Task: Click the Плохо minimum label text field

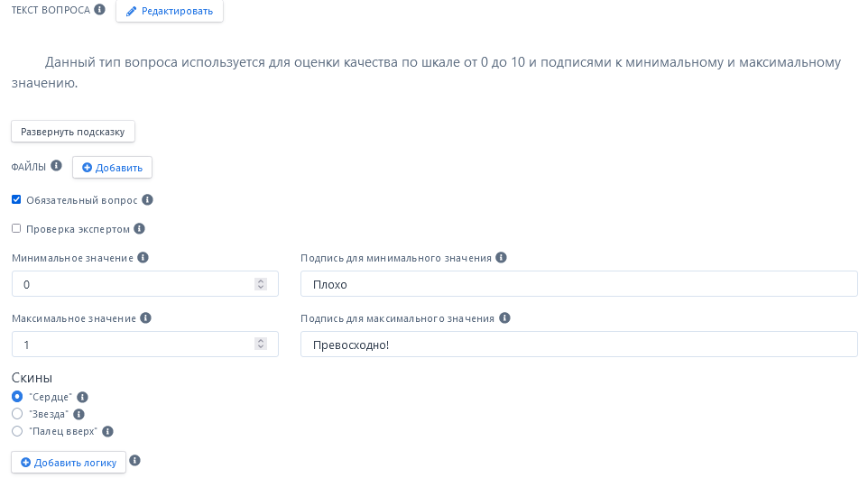Action: 578,284
